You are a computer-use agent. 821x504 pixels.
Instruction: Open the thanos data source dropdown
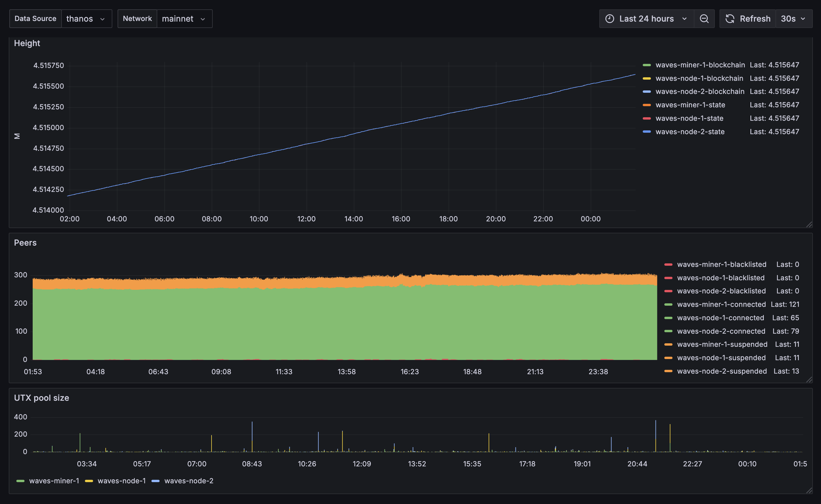[x=86, y=19]
